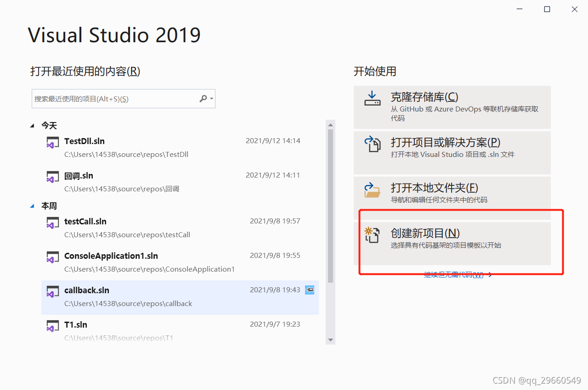Screen dimensions: 588x390
Task: Select callback.sln in recent list
Action: [180, 297]
